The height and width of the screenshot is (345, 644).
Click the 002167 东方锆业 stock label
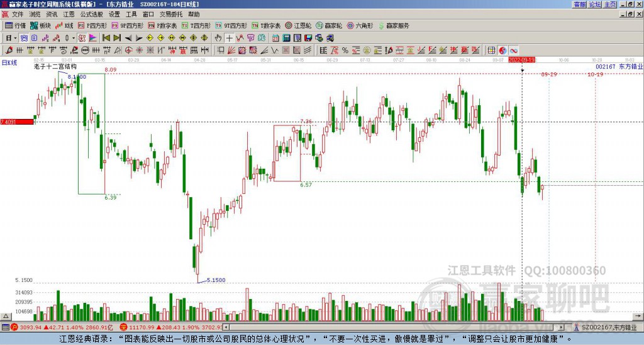[619, 66]
